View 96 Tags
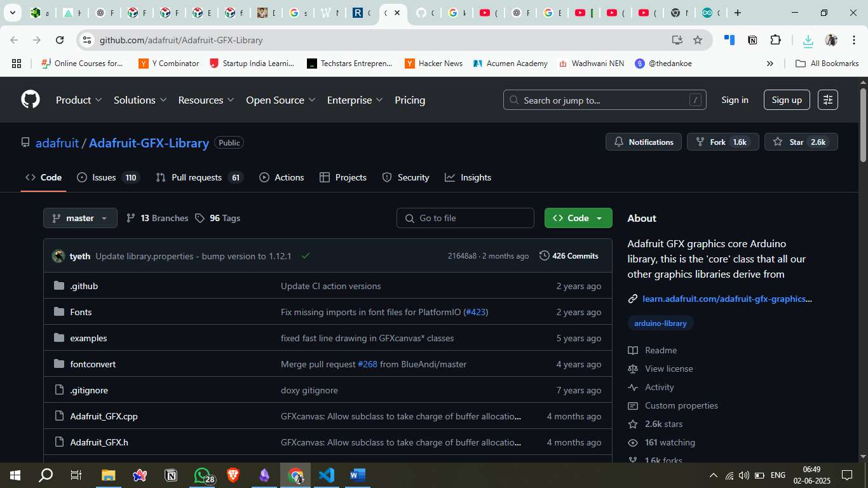This screenshot has width=868, height=488. (217, 218)
